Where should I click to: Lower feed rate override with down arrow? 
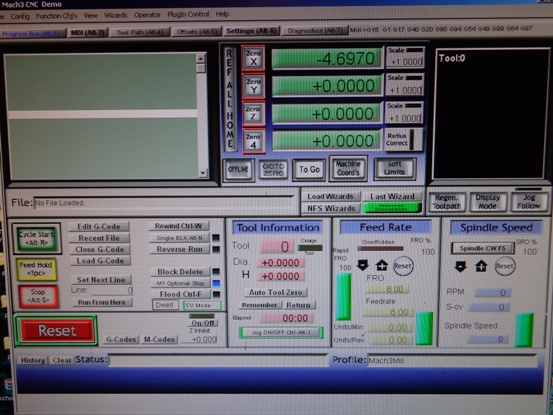tap(363, 265)
